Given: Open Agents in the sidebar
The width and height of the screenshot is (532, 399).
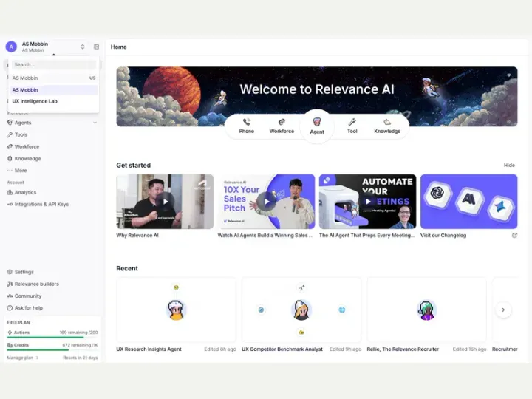Looking at the screenshot, I should pos(23,123).
